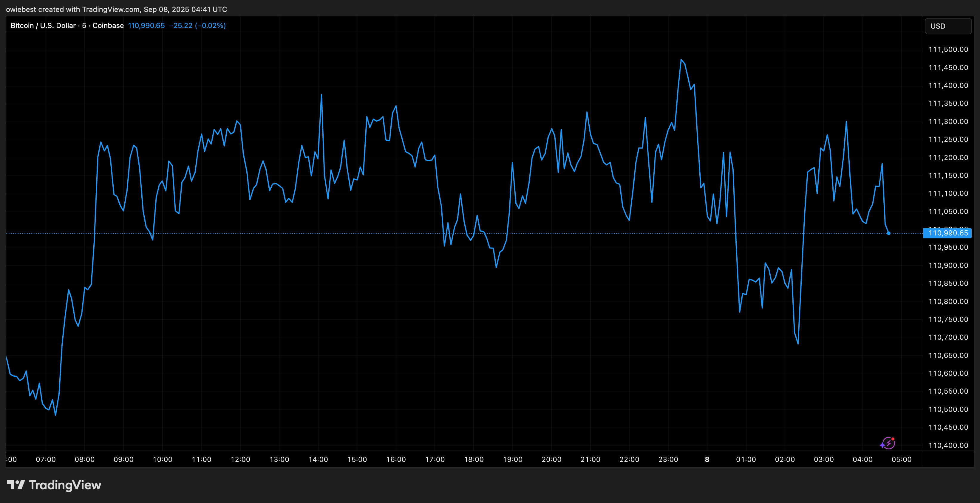Click the TradingView logo at bottom
980x503 pixels.
(54, 485)
